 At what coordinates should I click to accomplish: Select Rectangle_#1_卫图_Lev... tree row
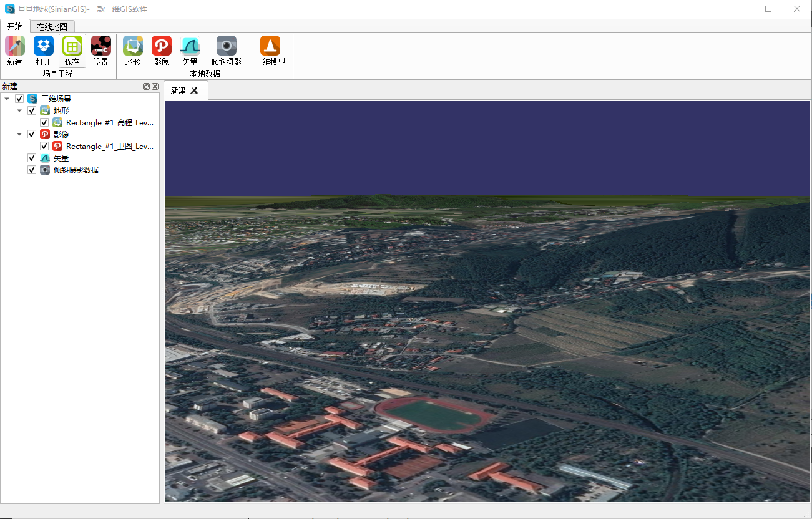[110, 147]
